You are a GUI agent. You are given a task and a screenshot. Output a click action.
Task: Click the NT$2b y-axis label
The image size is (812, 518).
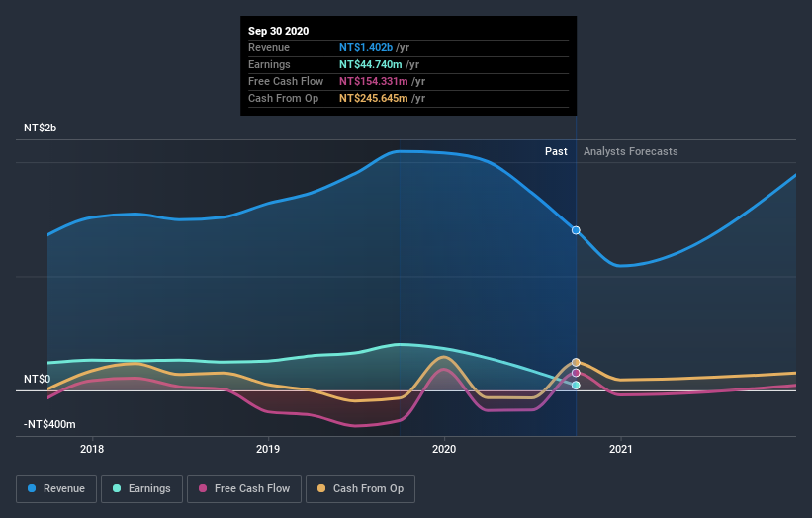pyautogui.click(x=40, y=128)
